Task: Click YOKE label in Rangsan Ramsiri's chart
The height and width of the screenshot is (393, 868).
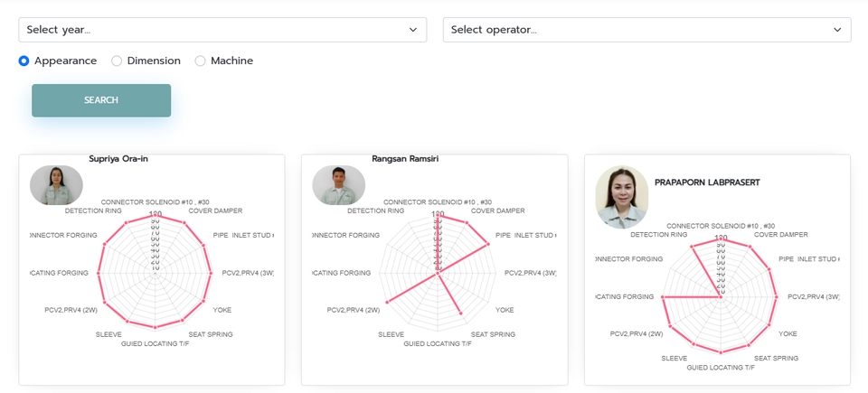Action: (x=505, y=310)
